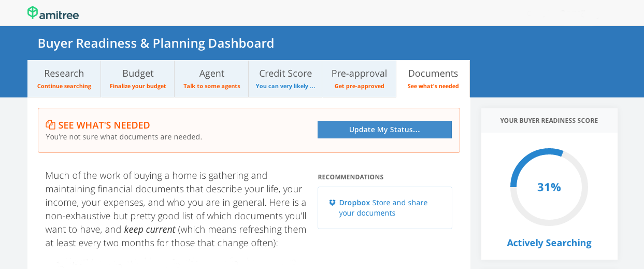Click the Actively Searching status link
644x269 pixels.
549,243
